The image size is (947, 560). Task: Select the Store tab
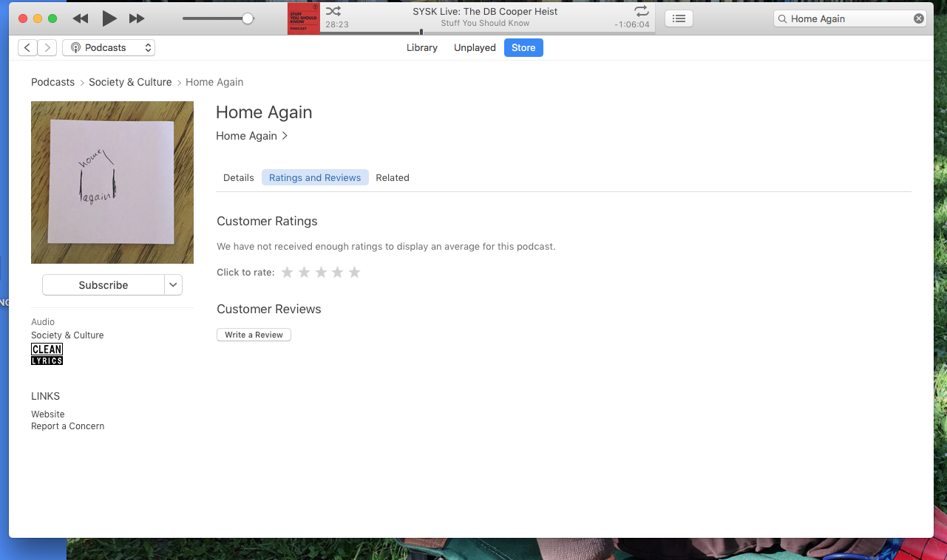coord(523,48)
